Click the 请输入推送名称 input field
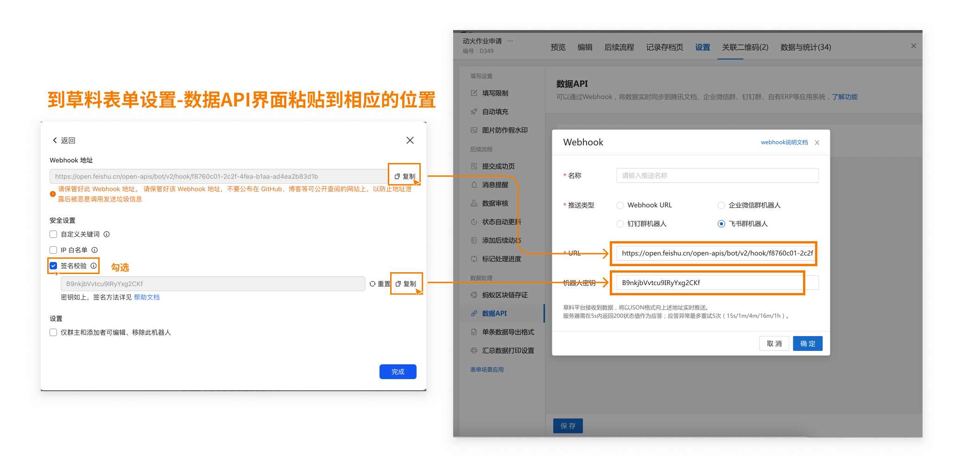980x468 pixels. pyautogui.click(x=717, y=175)
